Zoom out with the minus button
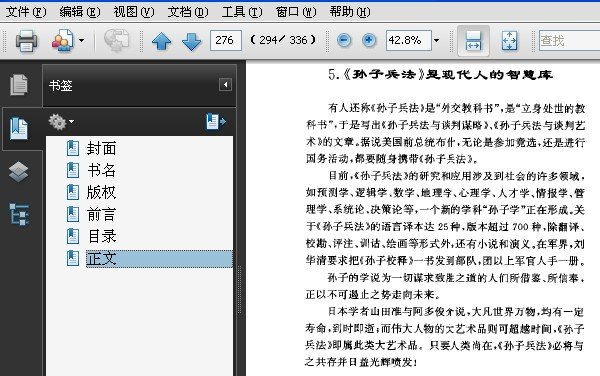This screenshot has height=376, width=600. 344,40
